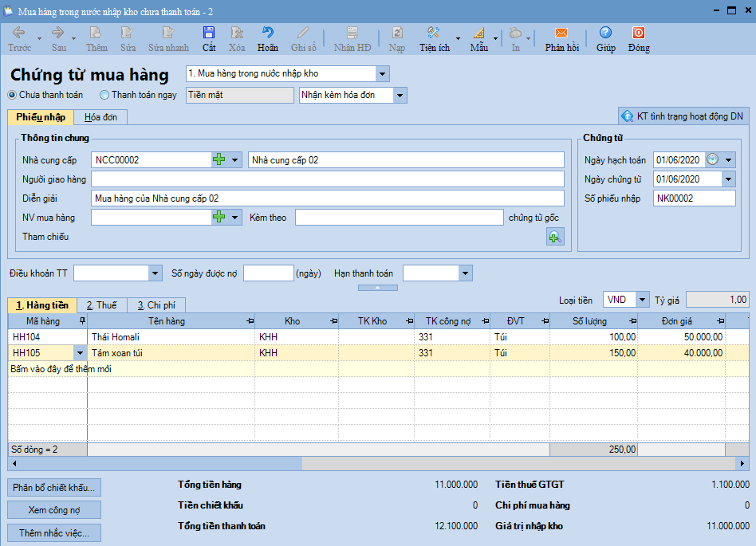Viewport: 756px width, 546px height.
Task: Click the Đóng close toolbar icon
Action: click(638, 33)
